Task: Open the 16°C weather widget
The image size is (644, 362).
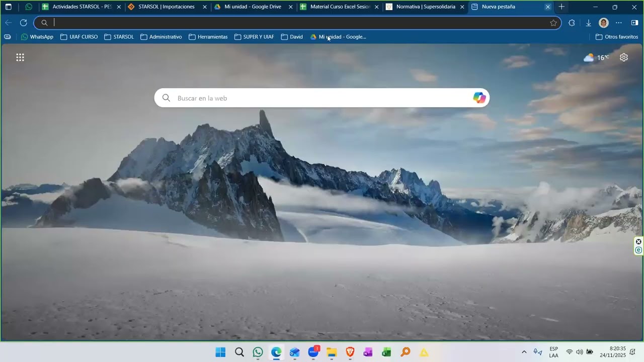Action: coord(596,57)
